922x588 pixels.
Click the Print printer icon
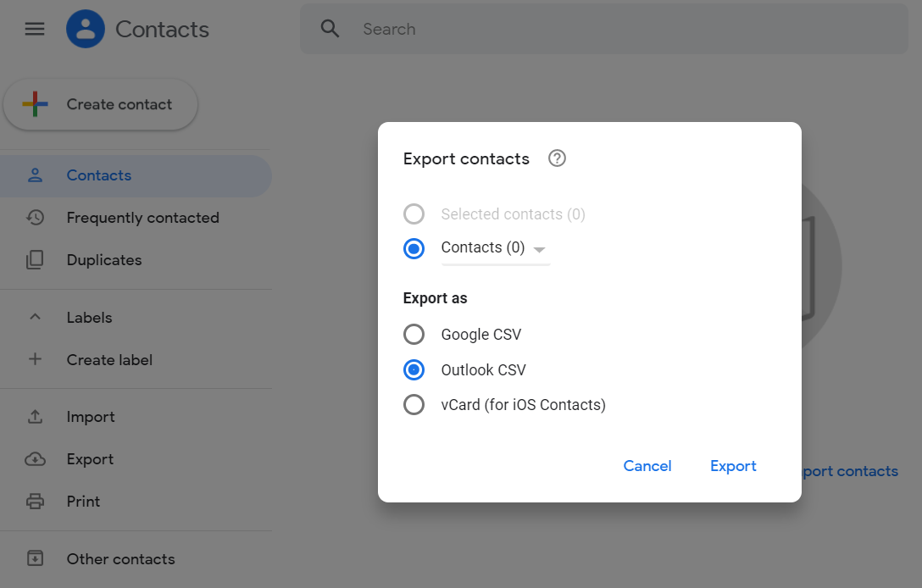[x=35, y=502]
